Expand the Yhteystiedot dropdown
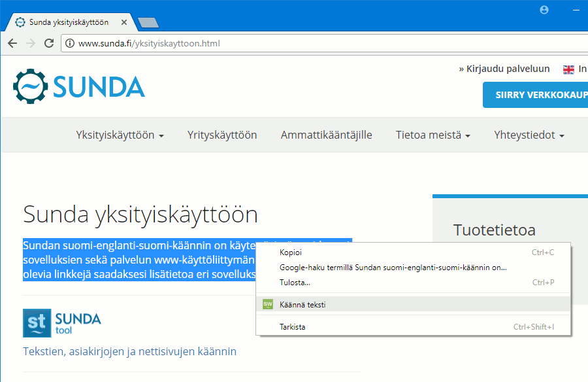The width and height of the screenshot is (588, 382). click(529, 135)
